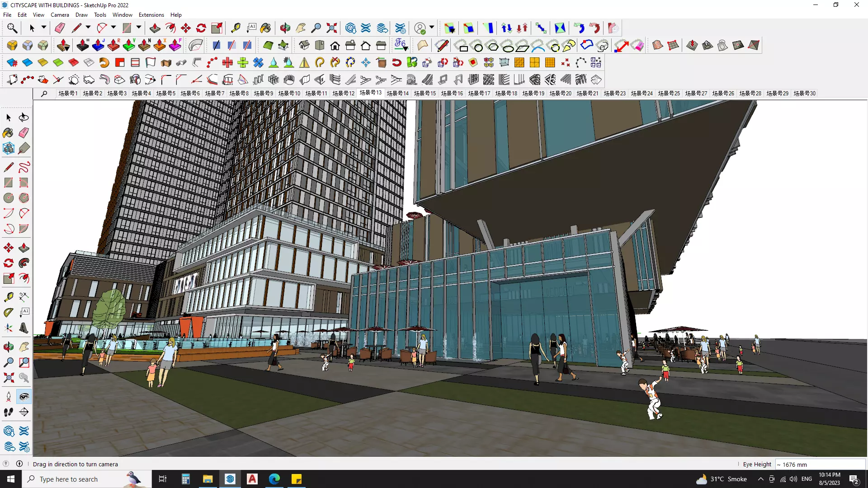Click the 31°C Smoke weather widget

click(x=722, y=479)
